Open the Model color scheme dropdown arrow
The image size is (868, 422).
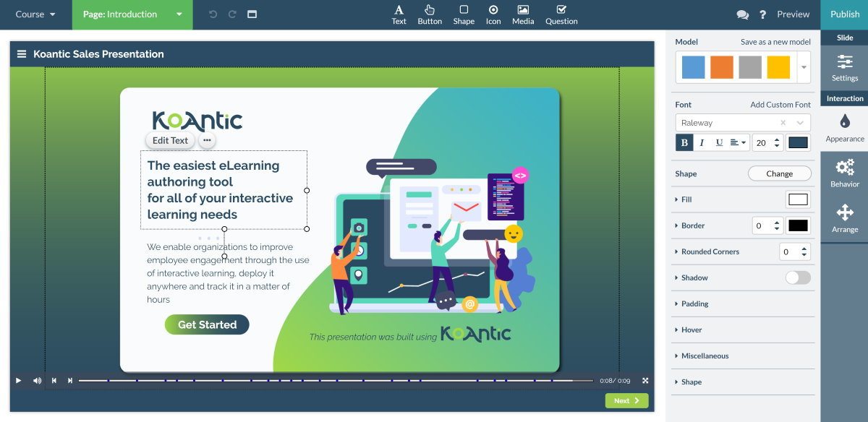(804, 67)
